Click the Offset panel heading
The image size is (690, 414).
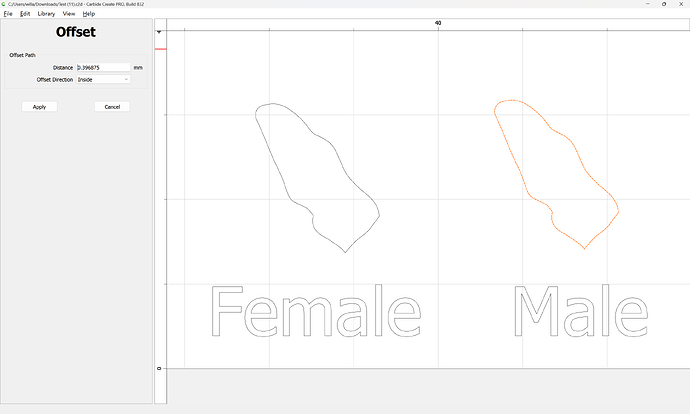pos(76,32)
